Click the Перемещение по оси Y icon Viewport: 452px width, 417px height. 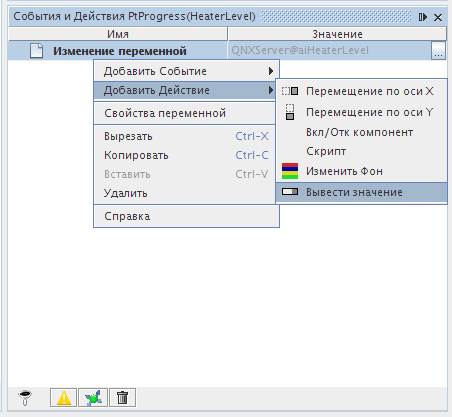(290, 112)
